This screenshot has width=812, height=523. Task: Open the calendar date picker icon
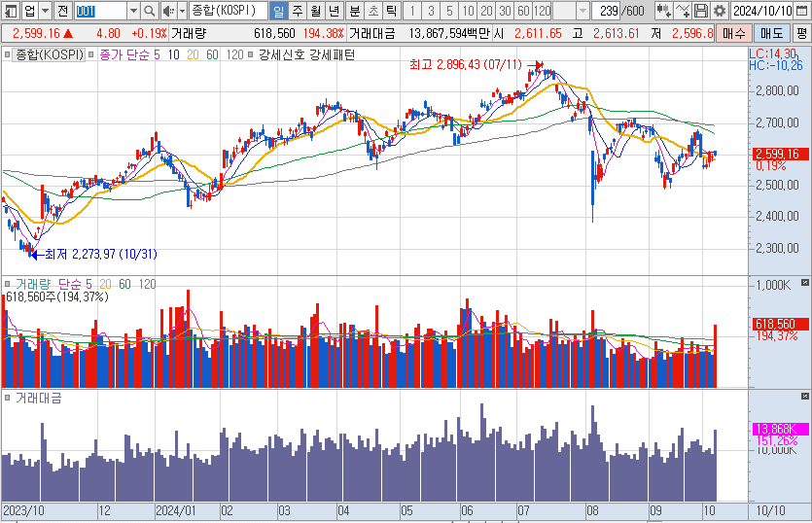(x=801, y=11)
